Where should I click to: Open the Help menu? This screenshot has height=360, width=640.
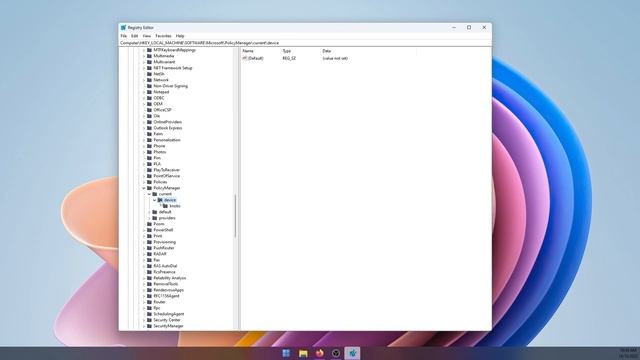pyautogui.click(x=180, y=36)
